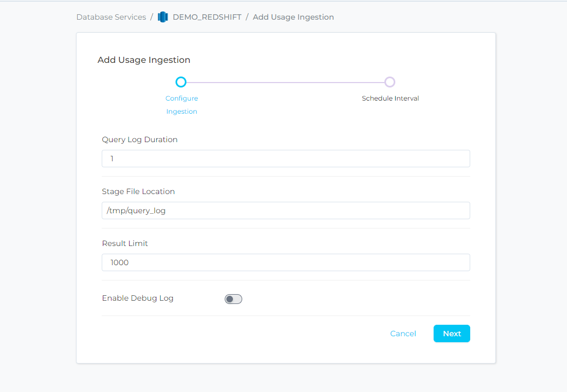Enable the Debug Log toggle switch
Screen dimensions: 567x392
click(x=233, y=299)
